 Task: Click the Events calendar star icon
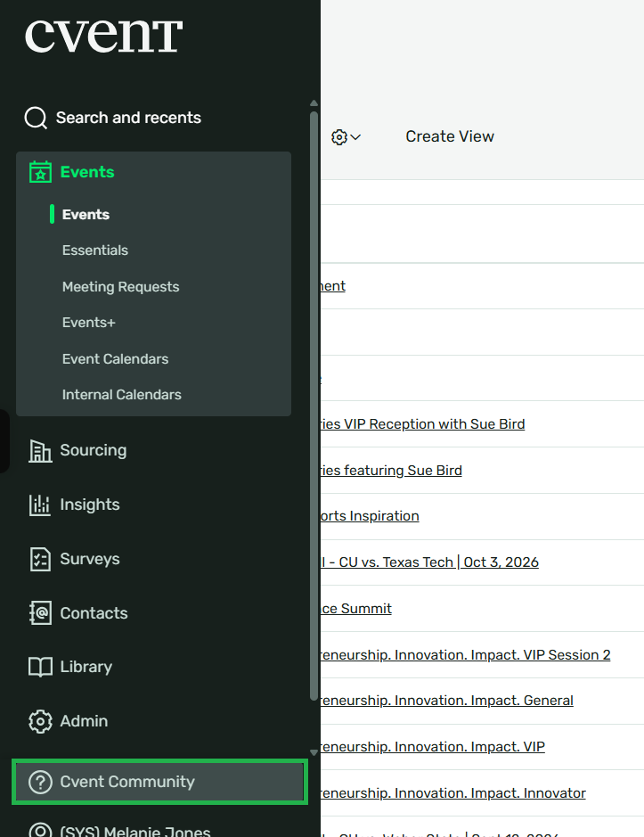click(x=40, y=172)
